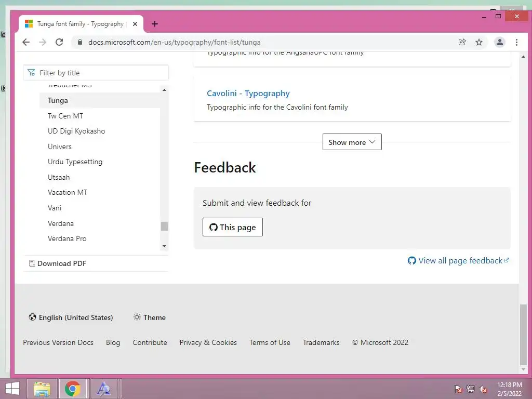
Task: Click the This page feedback button
Action: click(x=232, y=227)
